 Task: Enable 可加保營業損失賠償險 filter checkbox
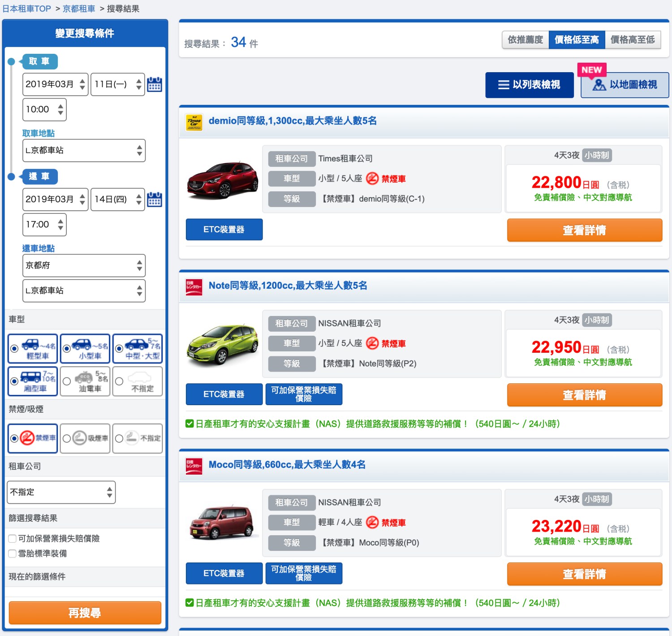13,538
